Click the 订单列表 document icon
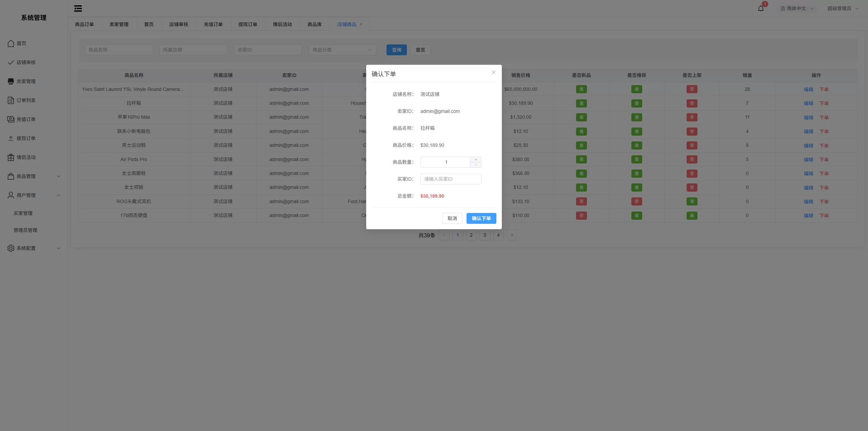The height and width of the screenshot is (431, 868). (x=11, y=100)
